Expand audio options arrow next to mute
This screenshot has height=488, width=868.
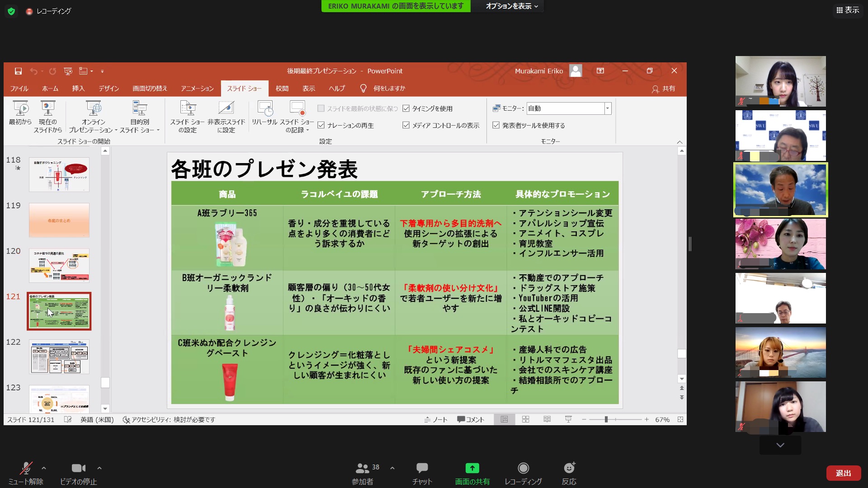[x=44, y=468]
